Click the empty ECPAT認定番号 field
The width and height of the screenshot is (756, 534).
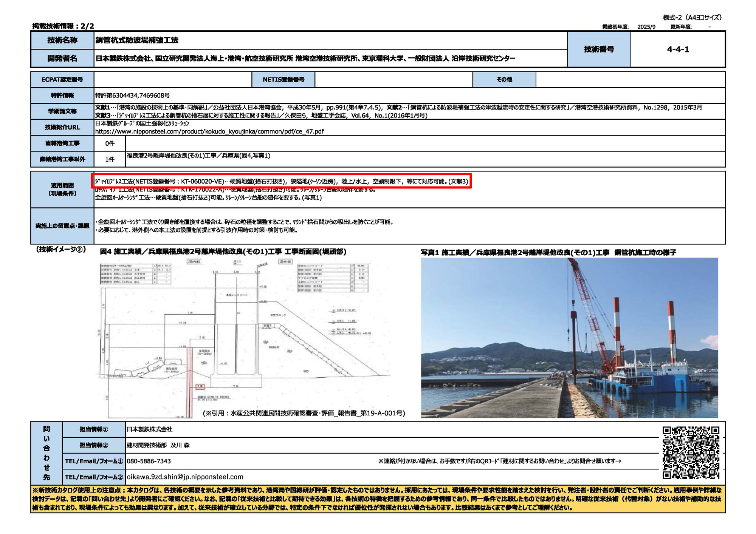coord(173,80)
